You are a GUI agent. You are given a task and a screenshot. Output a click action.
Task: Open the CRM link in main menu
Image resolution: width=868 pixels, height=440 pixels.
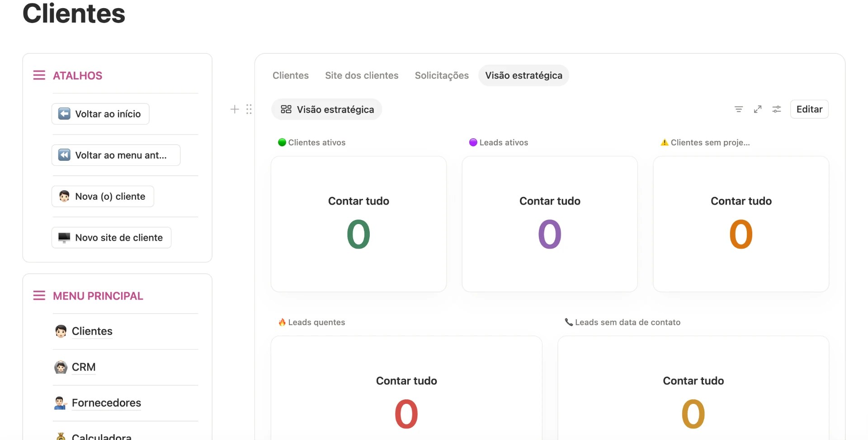coord(84,367)
